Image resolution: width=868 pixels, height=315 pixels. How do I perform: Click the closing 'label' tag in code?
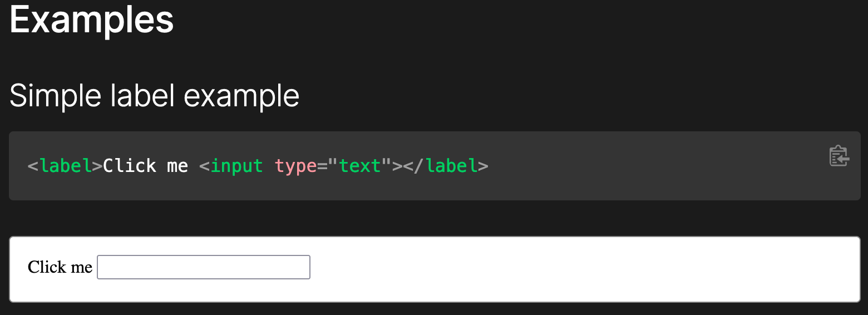[451, 166]
